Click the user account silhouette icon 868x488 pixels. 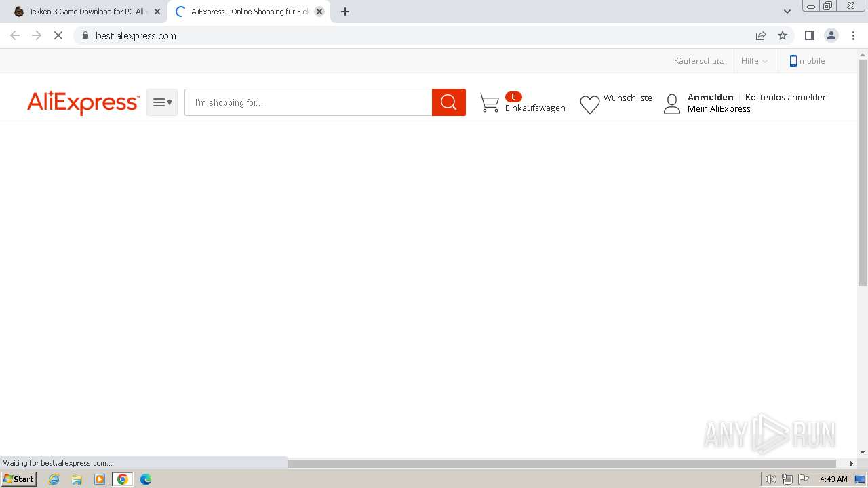click(672, 104)
